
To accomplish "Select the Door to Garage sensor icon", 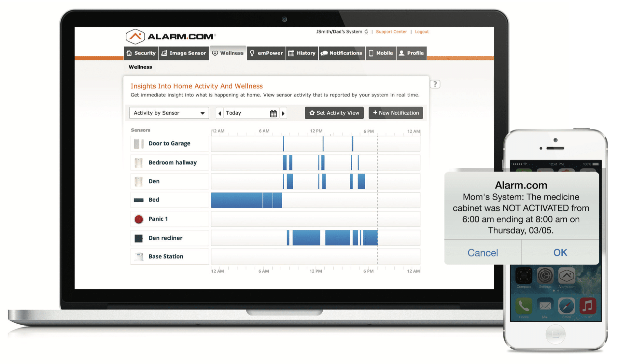I will 139,144.
